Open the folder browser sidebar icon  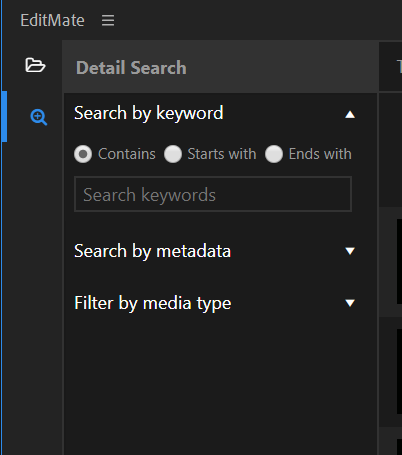35,65
